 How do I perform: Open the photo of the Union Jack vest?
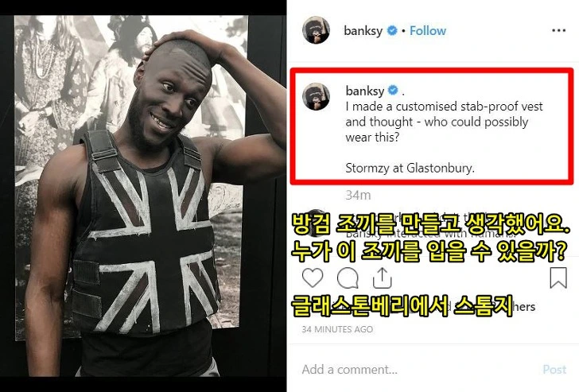click(143, 196)
